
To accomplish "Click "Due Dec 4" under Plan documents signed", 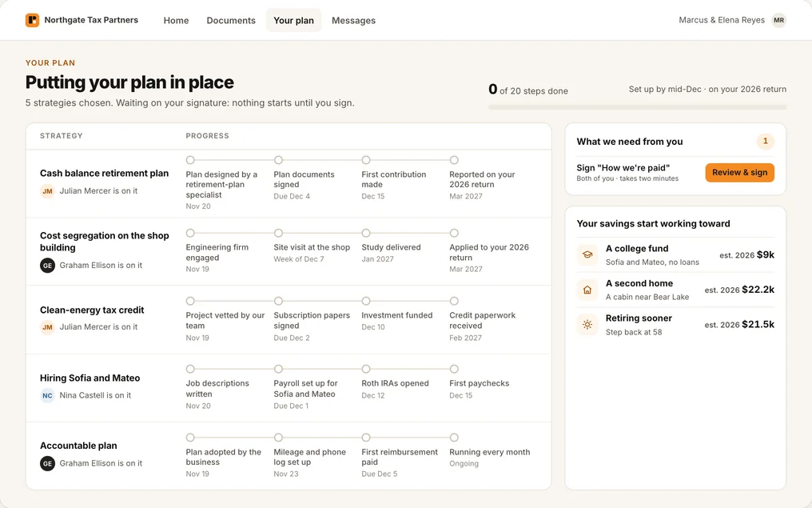I will coord(292,197).
